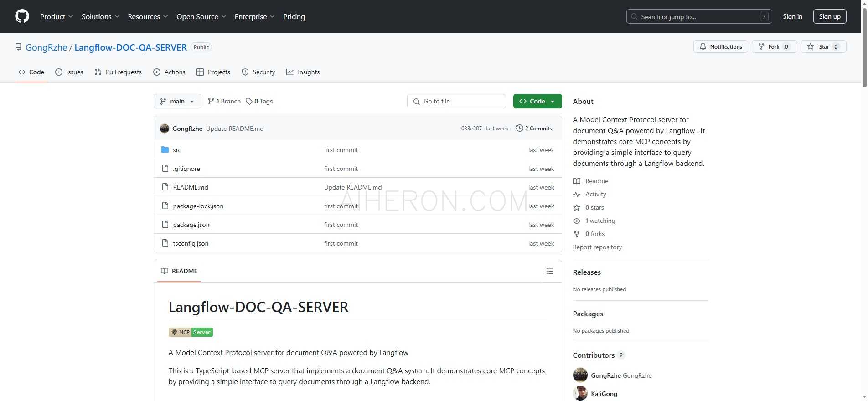
Task: Open the green Code clone dropdown
Action: click(537, 101)
